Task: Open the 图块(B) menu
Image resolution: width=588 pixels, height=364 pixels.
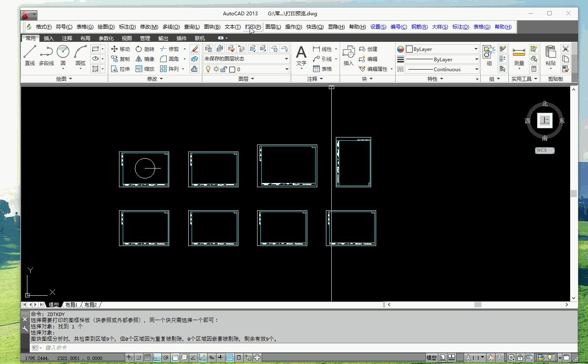Action: tap(212, 27)
